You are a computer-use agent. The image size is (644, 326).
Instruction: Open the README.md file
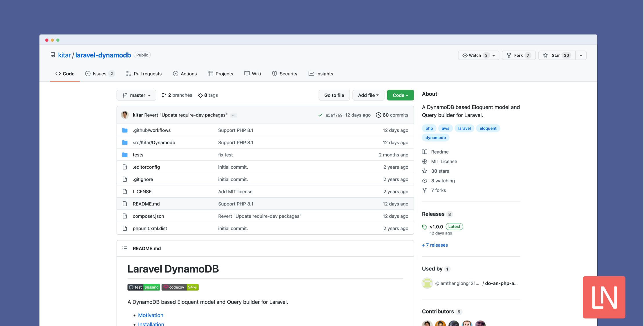point(146,204)
